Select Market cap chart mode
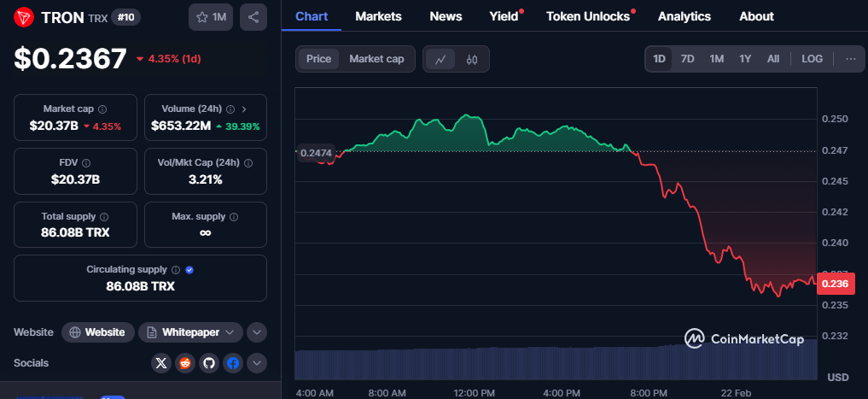The width and height of the screenshot is (868, 399). tap(376, 59)
